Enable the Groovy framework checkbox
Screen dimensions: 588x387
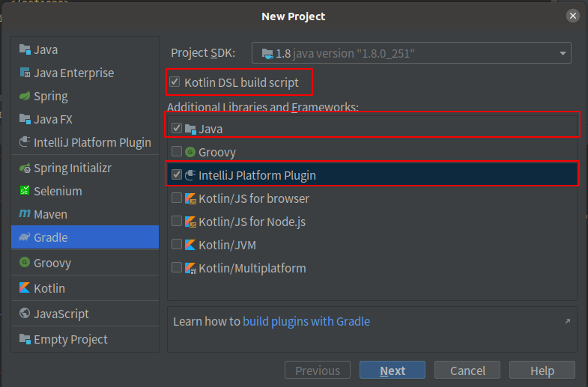point(177,151)
